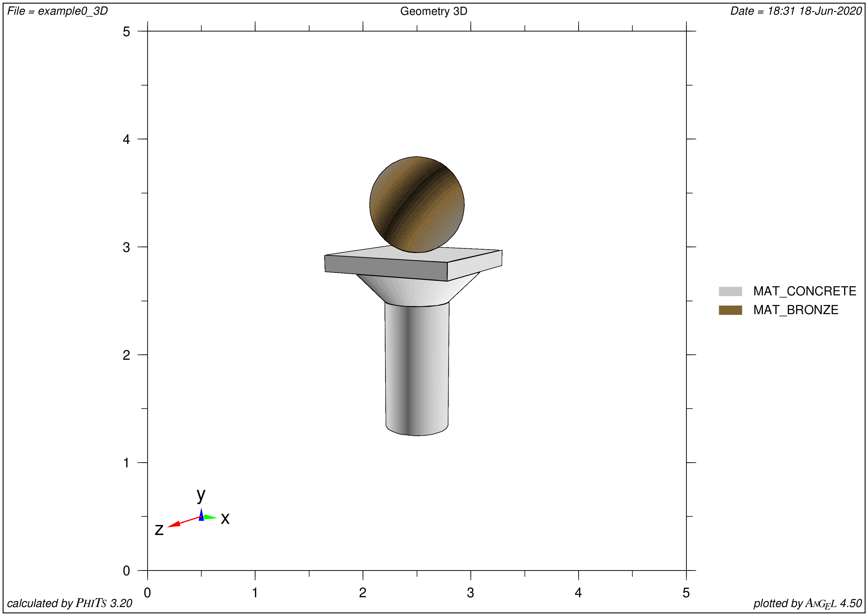The width and height of the screenshot is (868, 616).
Task: Click the 'Geometry 3D' plot title
Action: (x=434, y=11)
